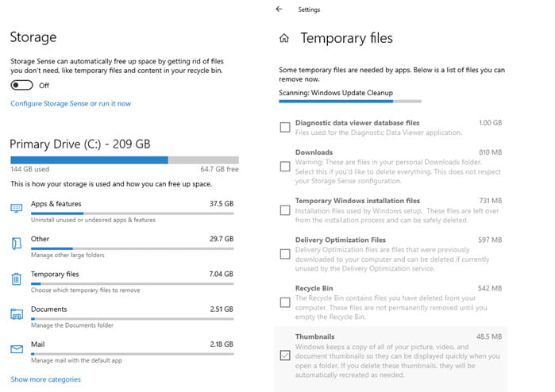
Task: Click the Documents folder icon
Action: 17,313
